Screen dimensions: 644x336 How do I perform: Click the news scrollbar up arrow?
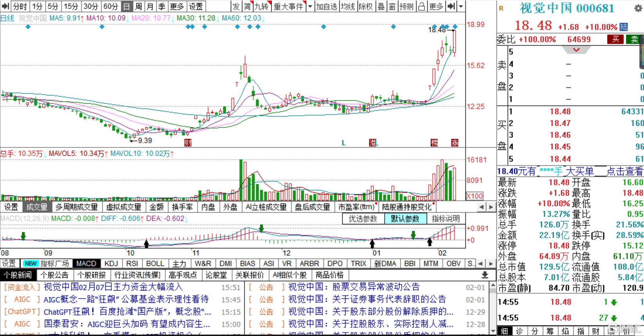click(x=493, y=284)
